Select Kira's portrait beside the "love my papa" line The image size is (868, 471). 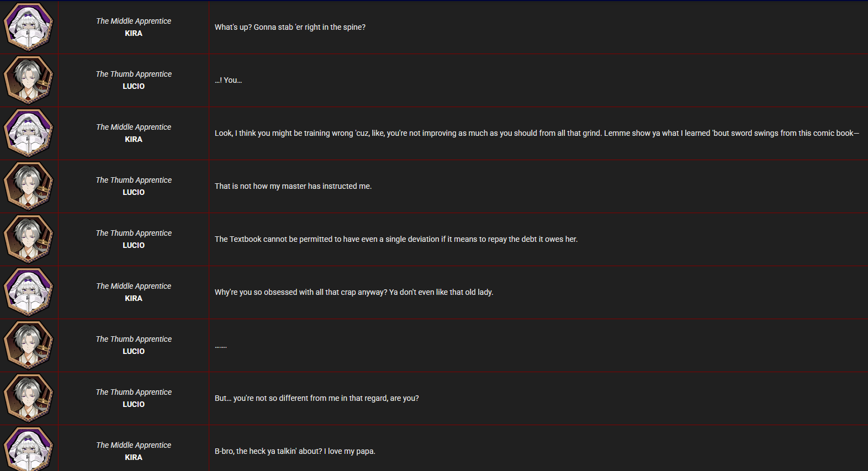28,449
